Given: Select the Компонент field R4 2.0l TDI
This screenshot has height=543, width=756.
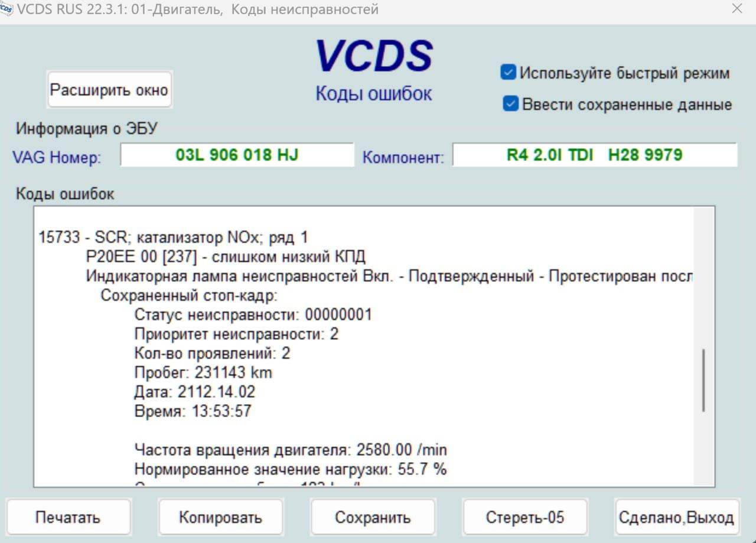Looking at the screenshot, I should point(594,155).
